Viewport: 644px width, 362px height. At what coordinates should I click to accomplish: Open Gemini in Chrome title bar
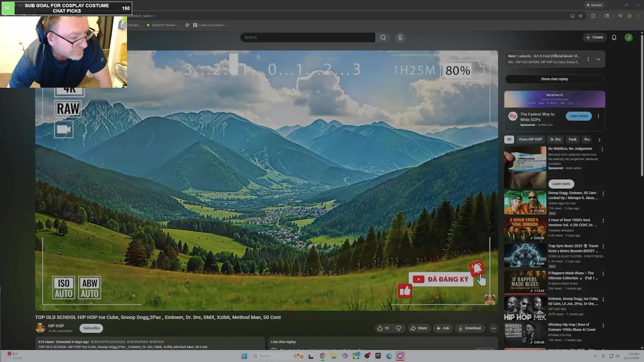click(594, 5)
